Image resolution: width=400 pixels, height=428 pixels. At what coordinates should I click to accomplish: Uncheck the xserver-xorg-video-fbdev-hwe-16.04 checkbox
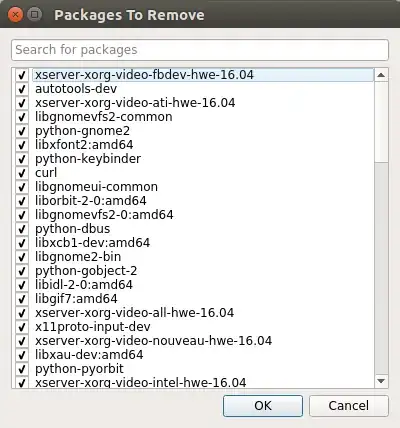(x=22, y=75)
